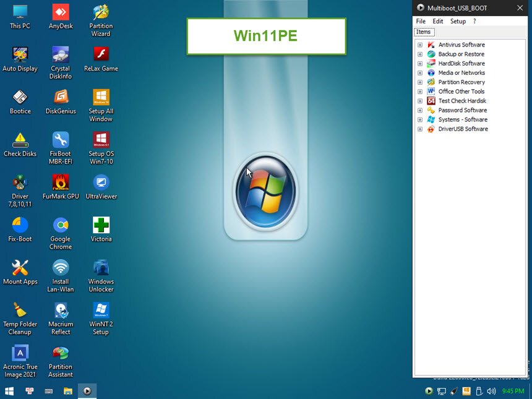
Task: Open Auto Display shortcut
Action: pyautogui.click(x=20, y=59)
